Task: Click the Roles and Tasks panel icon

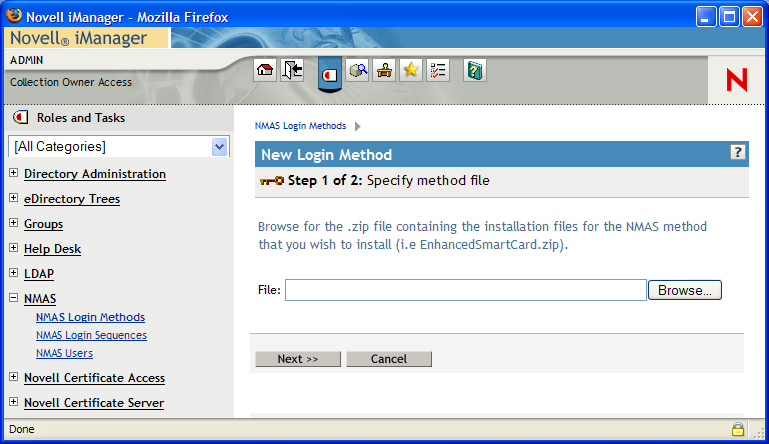Action: 21,118
